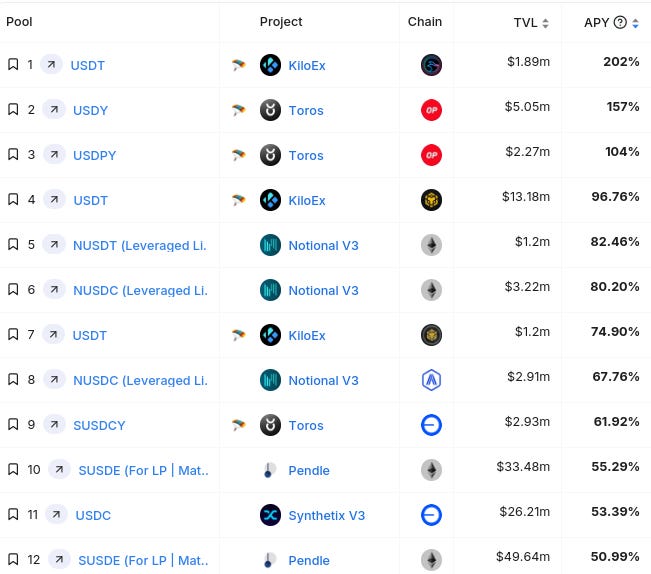
Task: Select APY value 96.76%
Action: click(615, 196)
